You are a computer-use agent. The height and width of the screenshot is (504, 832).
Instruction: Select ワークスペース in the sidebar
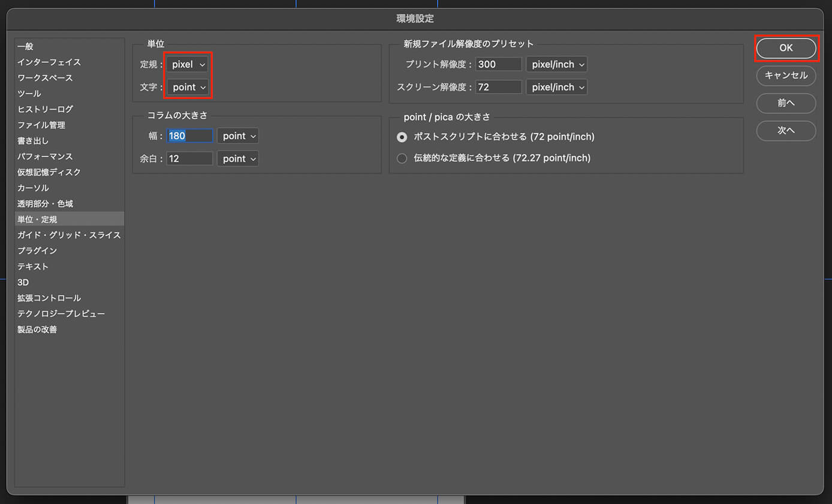pos(70,78)
